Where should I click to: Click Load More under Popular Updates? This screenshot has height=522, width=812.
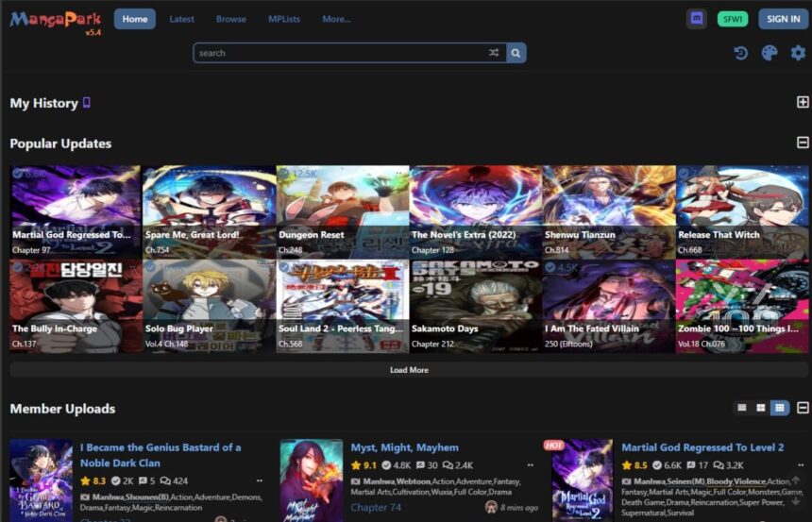[x=409, y=370]
